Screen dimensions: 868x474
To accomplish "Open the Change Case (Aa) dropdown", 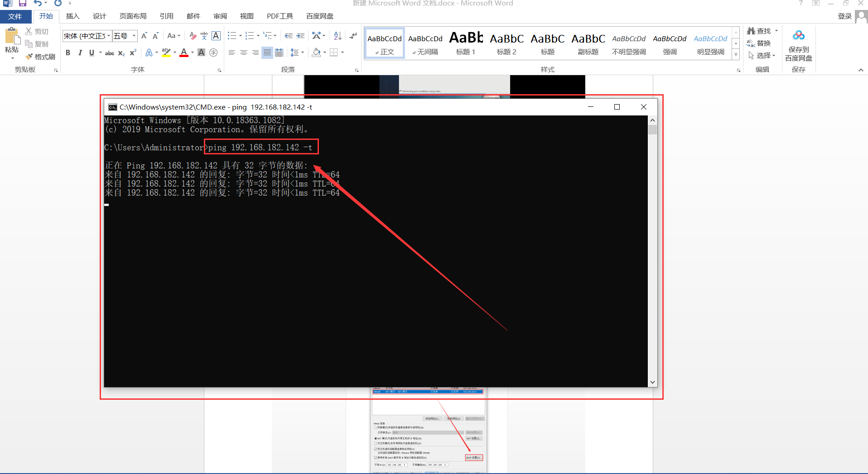I will coord(174,36).
